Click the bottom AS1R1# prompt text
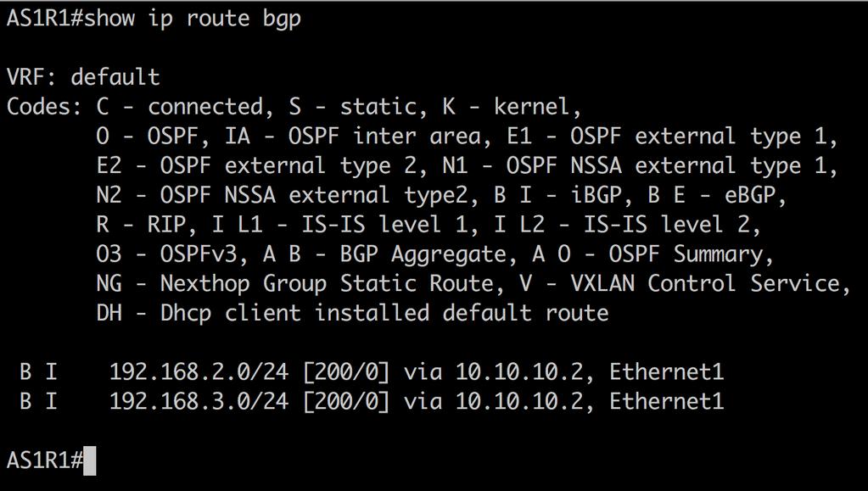The width and height of the screenshot is (868, 491). pyautogui.click(x=45, y=460)
